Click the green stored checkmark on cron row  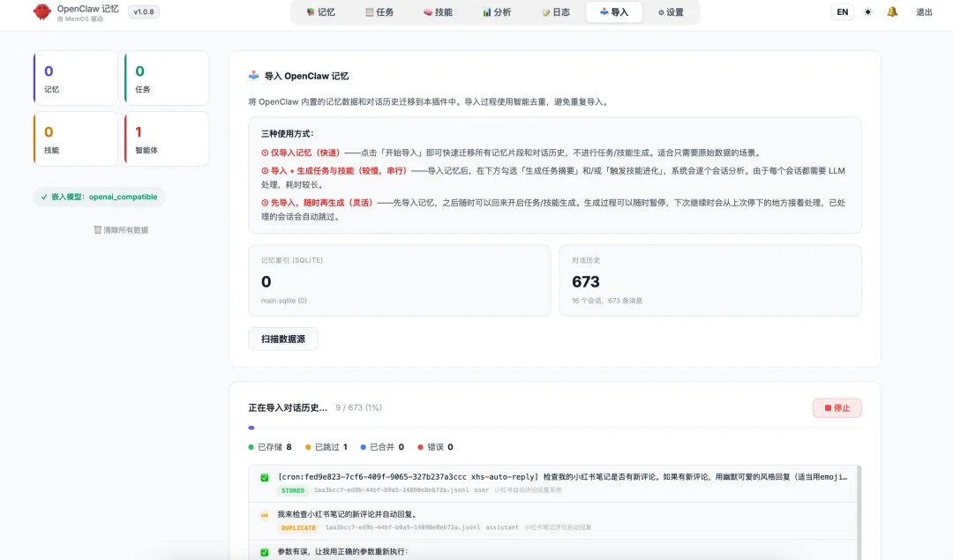coord(265,477)
